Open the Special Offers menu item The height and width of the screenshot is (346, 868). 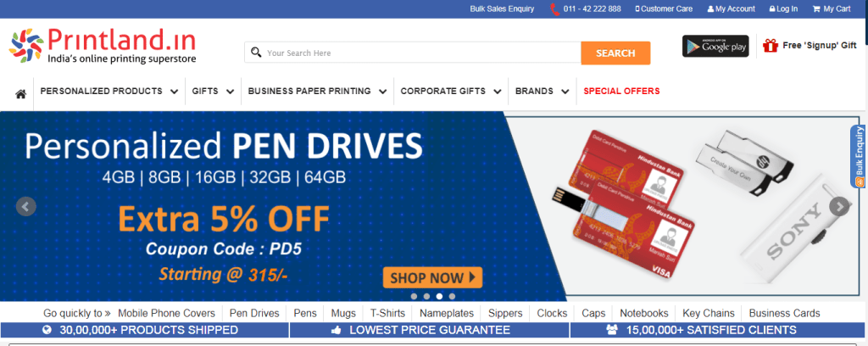[x=621, y=92]
